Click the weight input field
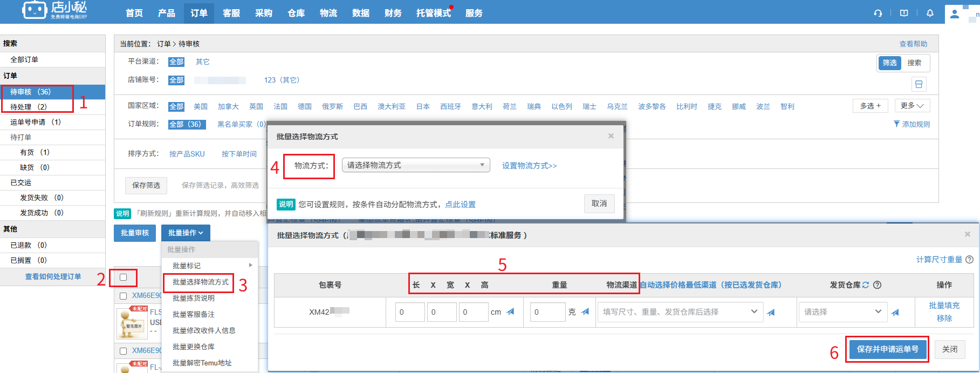This screenshot has width=980, height=373. (547, 312)
